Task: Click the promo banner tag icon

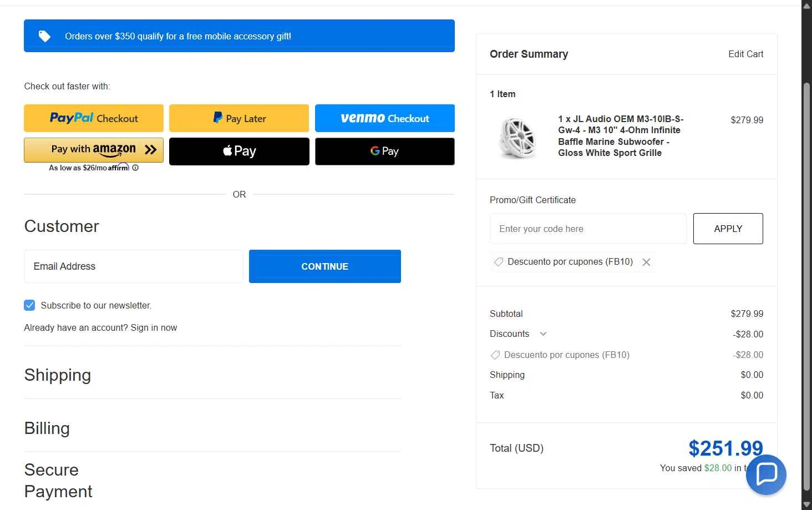Action: click(x=44, y=36)
